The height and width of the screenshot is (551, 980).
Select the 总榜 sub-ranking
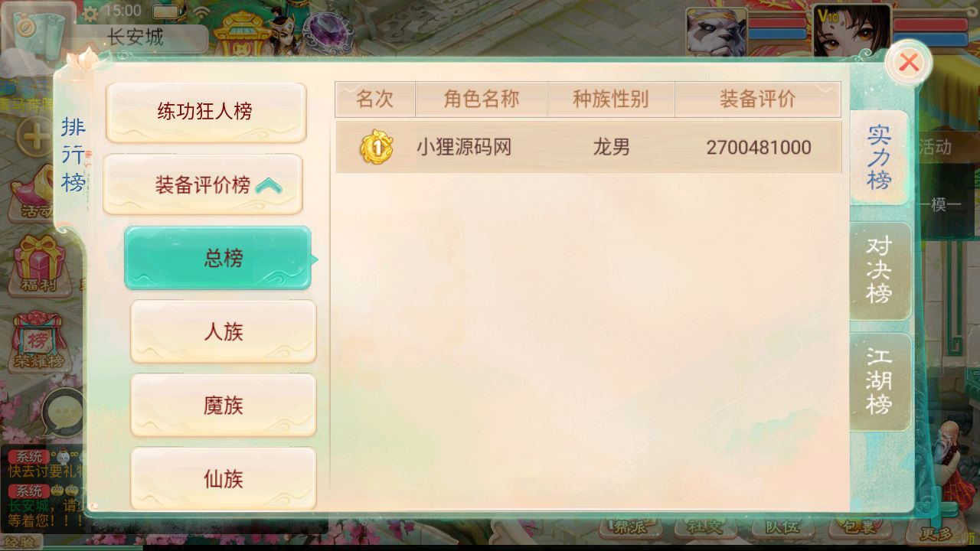click(x=218, y=258)
